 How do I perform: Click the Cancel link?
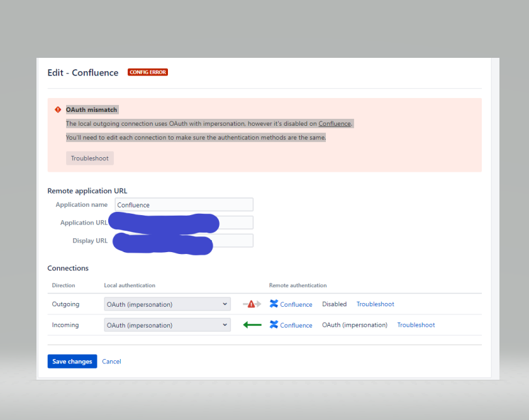point(111,361)
